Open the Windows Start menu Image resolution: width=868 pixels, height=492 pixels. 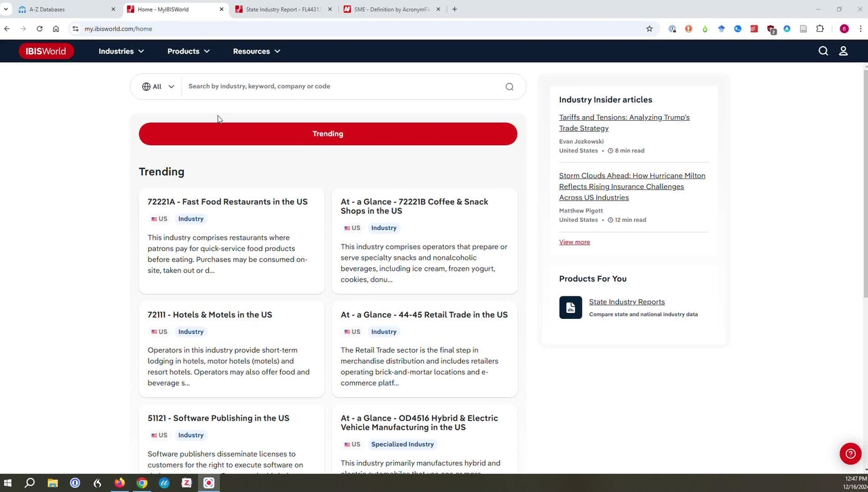point(7,483)
